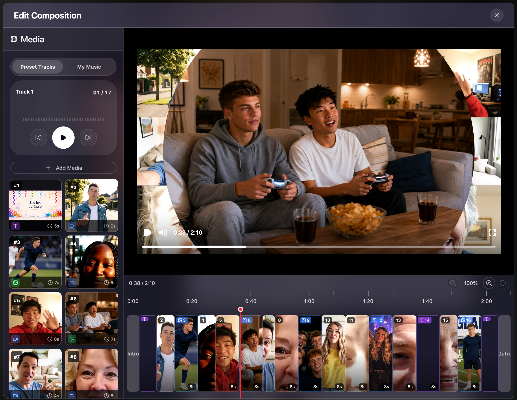
Task: Skip to the previous music track
Action: pyautogui.click(x=38, y=137)
